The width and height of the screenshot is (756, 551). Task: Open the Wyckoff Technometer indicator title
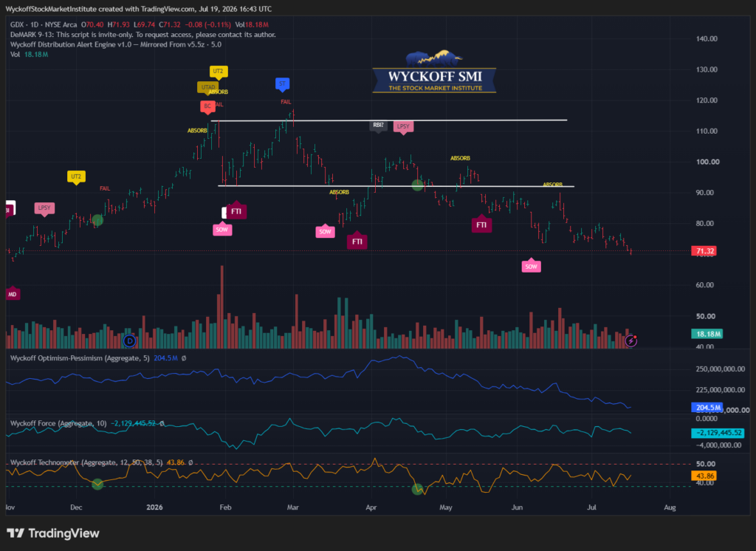coord(86,462)
